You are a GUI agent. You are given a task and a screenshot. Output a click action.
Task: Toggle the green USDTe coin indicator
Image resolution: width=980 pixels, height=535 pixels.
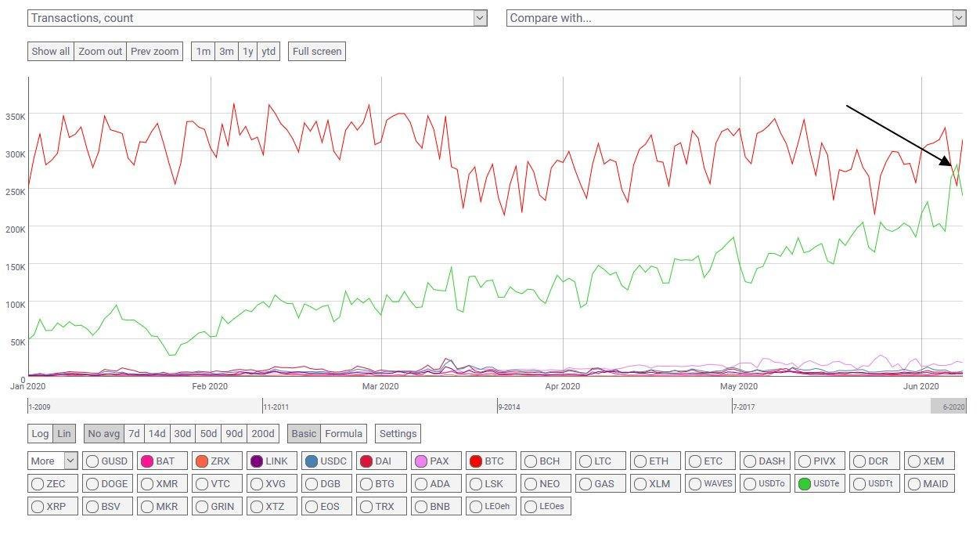804,483
